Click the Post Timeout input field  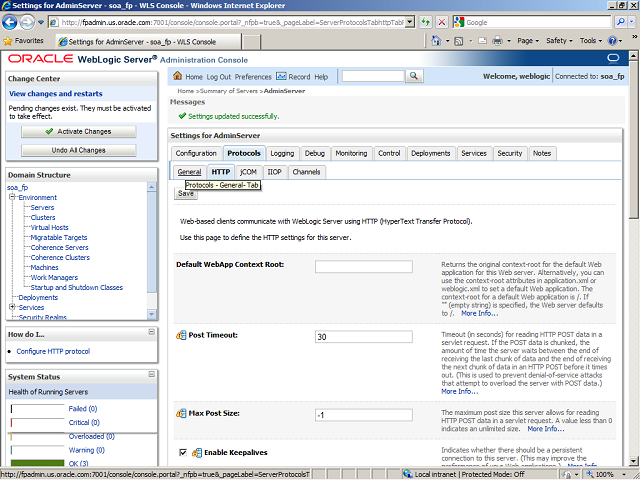pos(363,337)
